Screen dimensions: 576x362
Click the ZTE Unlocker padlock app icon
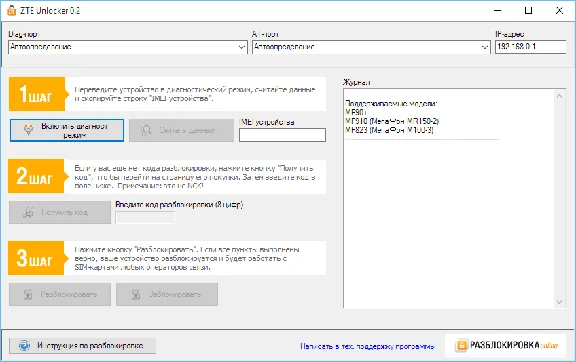click(x=11, y=10)
